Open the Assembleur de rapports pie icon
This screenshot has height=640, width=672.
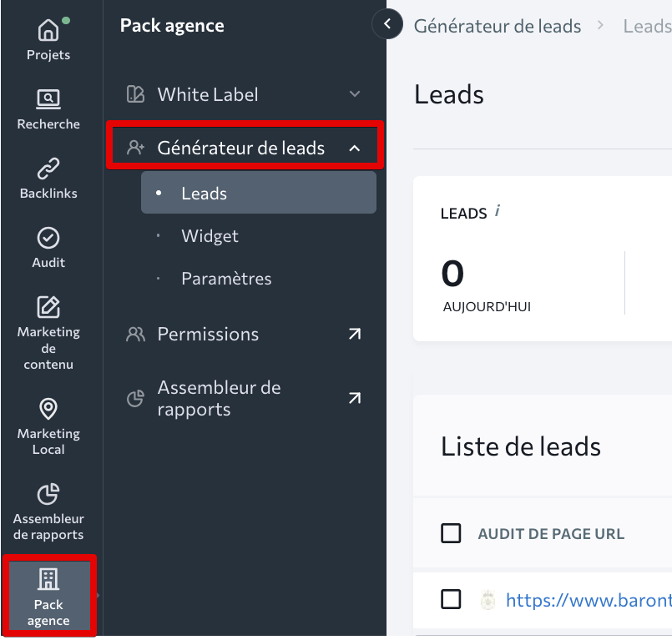(x=48, y=493)
